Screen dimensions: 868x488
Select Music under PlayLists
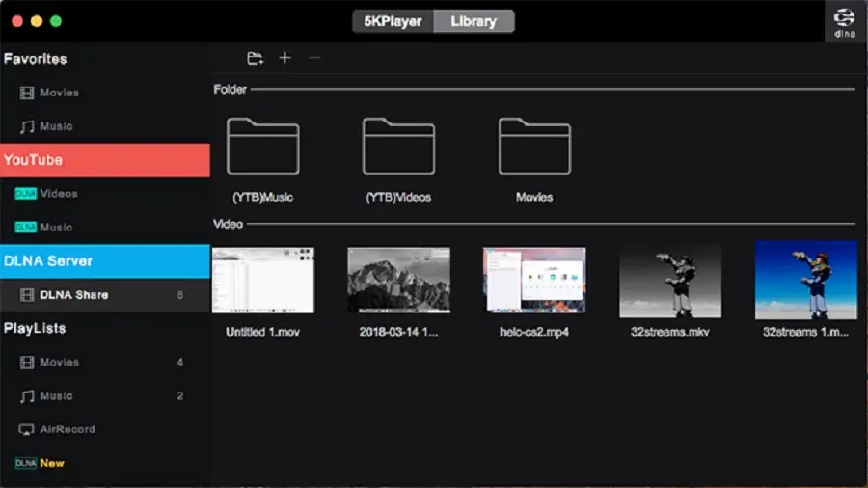pyautogui.click(x=105, y=396)
